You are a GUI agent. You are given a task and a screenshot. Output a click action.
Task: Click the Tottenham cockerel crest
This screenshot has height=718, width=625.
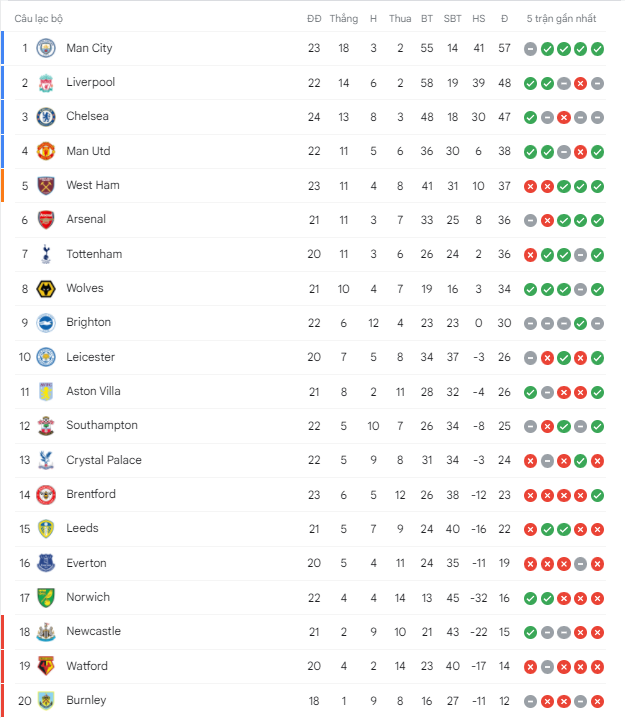point(46,254)
